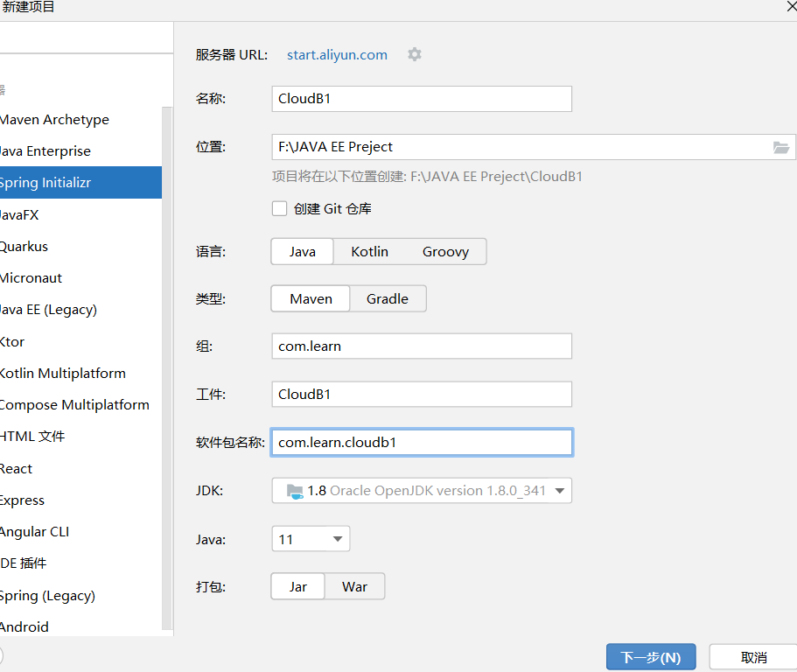The image size is (797, 672).
Task: Focus the group field containing com.learn
Action: point(422,346)
